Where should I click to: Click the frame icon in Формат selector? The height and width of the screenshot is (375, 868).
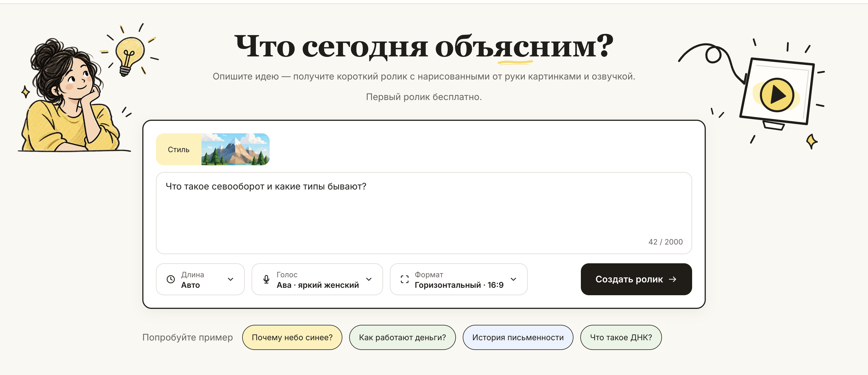(x=404, y=279)
